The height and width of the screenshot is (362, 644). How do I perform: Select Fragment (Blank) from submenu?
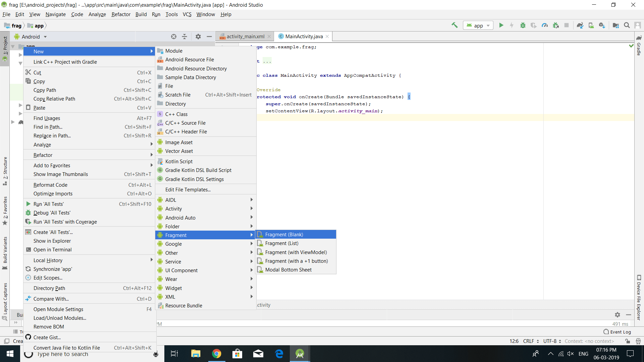pos(296,234)
